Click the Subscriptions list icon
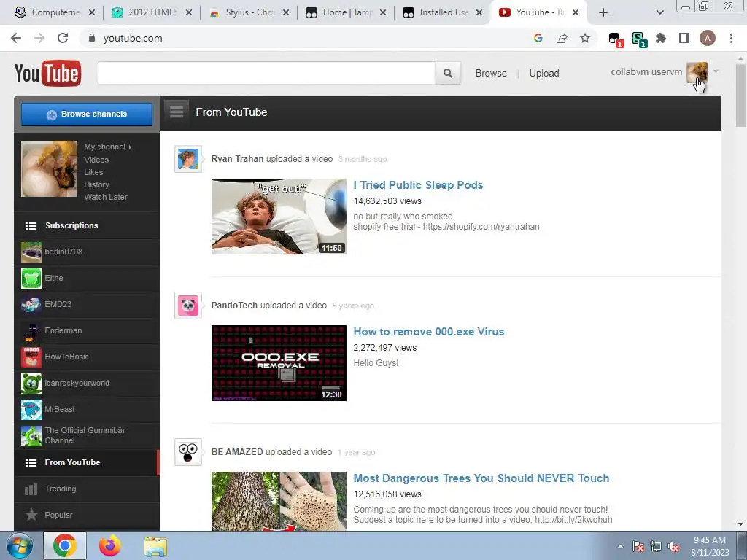Viewport: 747px width, 560px height. click(31, 226)
